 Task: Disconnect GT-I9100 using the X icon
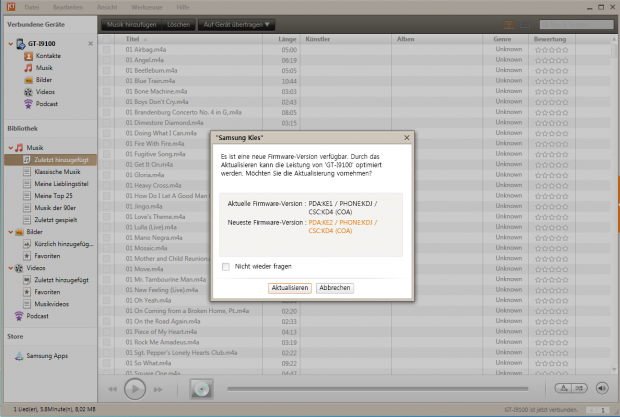tap(91, 44)
